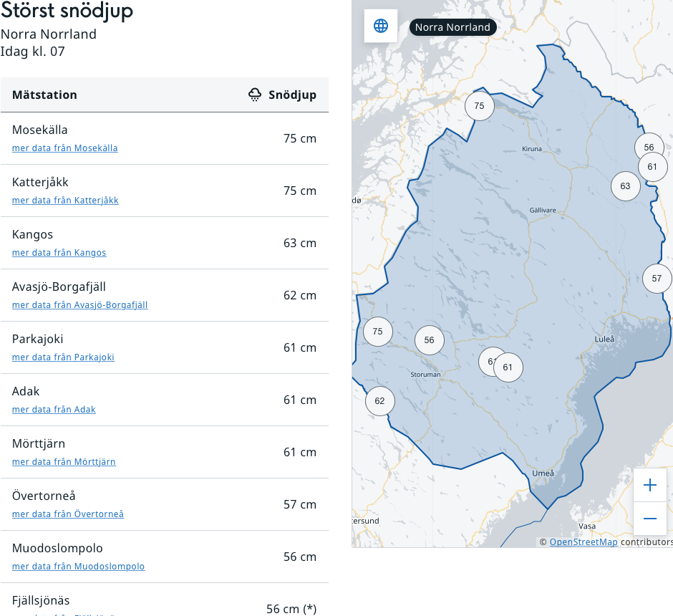Screen dimensions: 673x616
Task: Select the 57 snow depth map marker
Action: click(657, 279)
